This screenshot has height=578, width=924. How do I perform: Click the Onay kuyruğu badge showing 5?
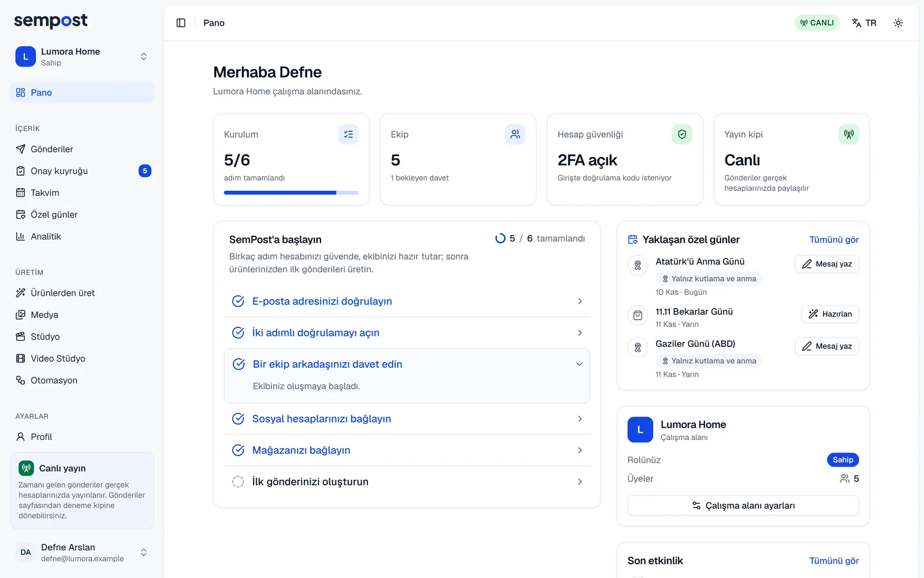[x=145, y=171]
